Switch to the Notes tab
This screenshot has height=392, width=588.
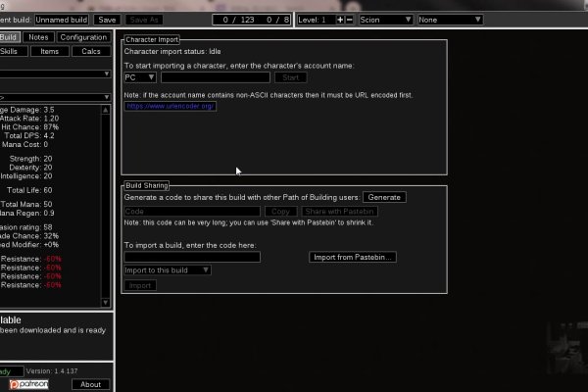38,37
